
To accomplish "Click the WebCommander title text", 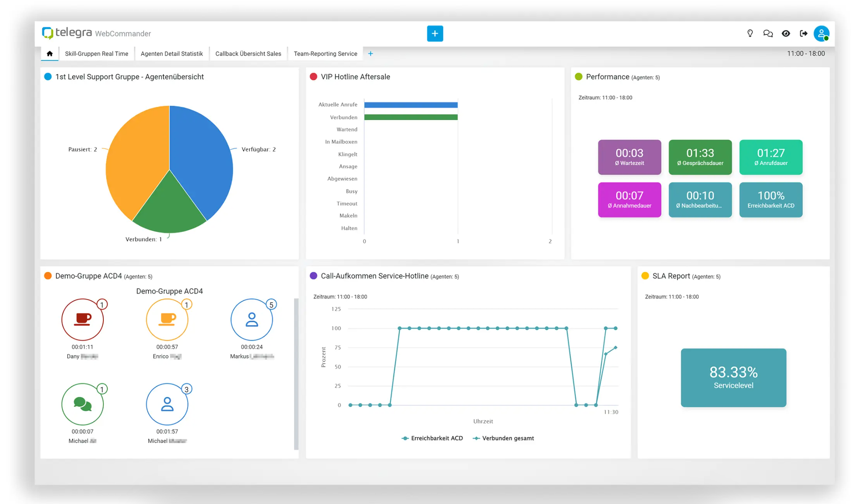I will (x=123, y=34).
